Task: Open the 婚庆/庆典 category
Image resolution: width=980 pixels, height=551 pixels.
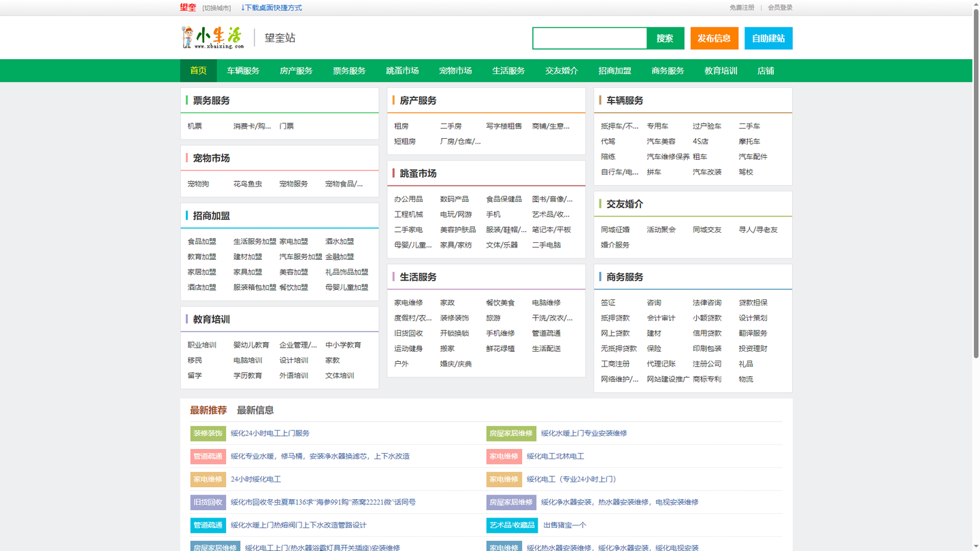Action: [x=456, y=364]
